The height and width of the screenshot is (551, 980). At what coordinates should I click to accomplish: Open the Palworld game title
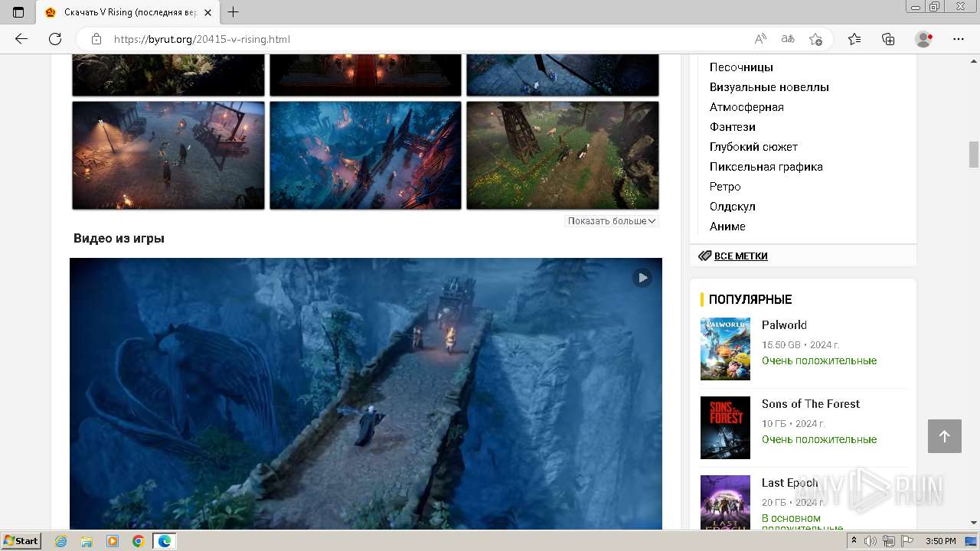(x=784, y=325)
